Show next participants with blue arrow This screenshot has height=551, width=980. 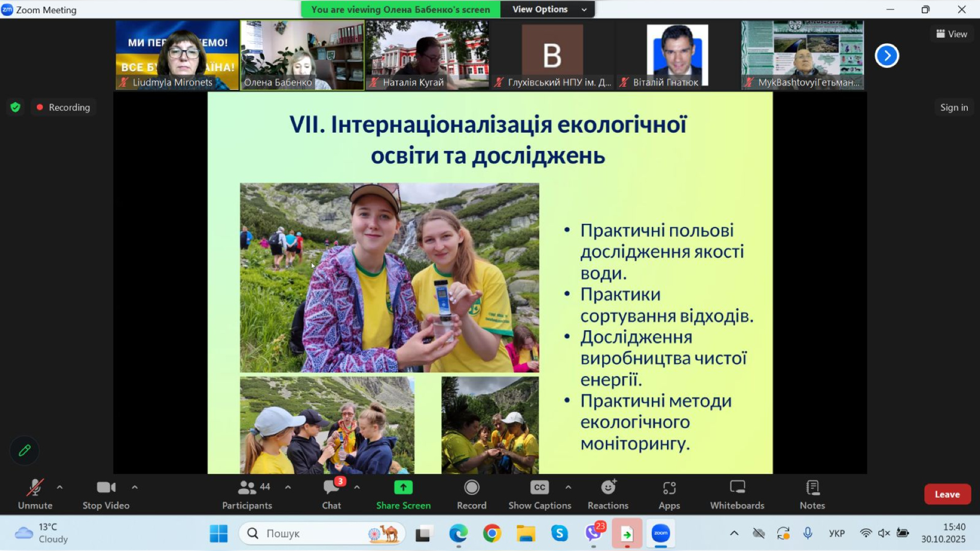click(x=887, y=56)
